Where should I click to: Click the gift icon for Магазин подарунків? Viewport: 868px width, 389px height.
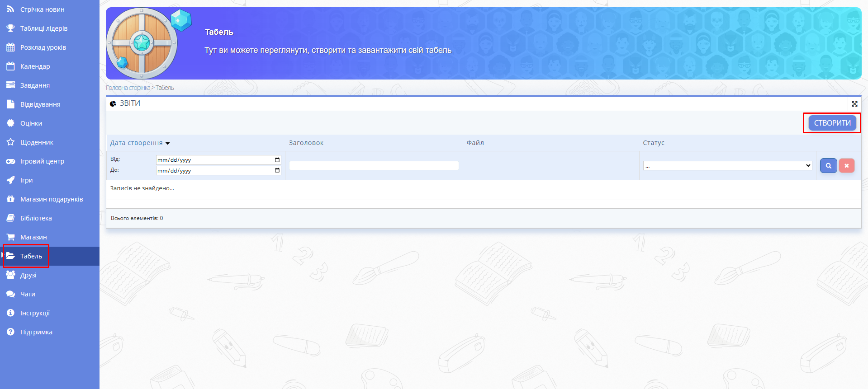coord(10,199)
